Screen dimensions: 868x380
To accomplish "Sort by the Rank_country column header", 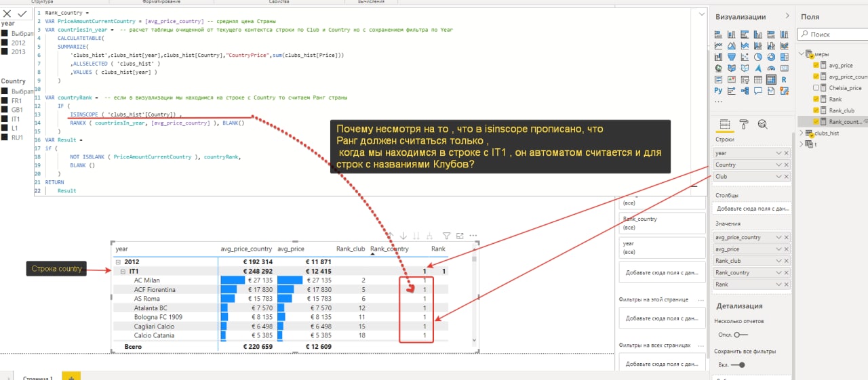I will [x=389, y=249].
